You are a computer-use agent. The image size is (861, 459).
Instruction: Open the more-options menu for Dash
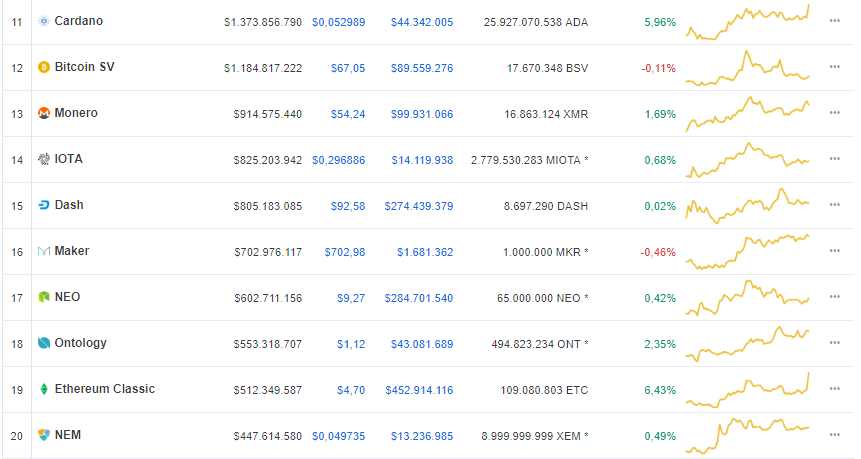click(x=835, y=205)
